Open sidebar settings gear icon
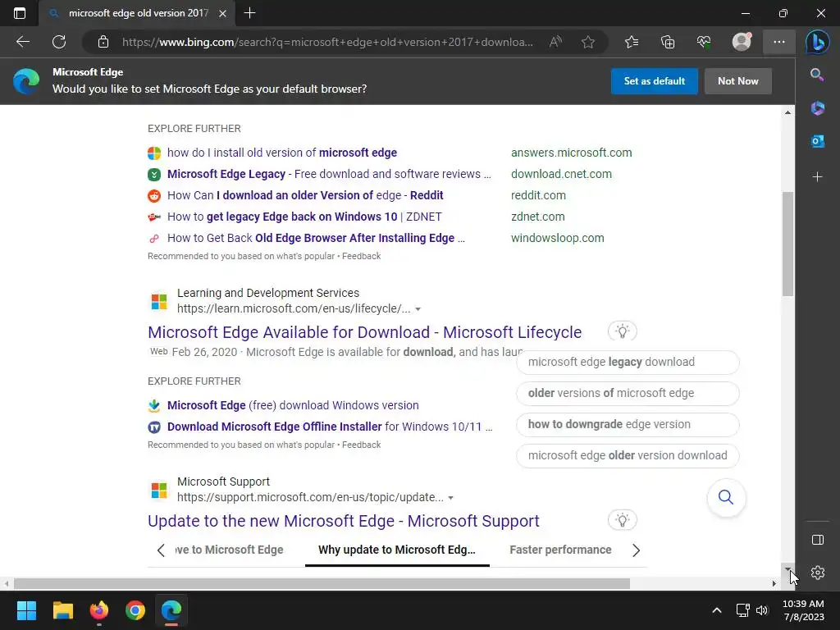 pos(818,573)
